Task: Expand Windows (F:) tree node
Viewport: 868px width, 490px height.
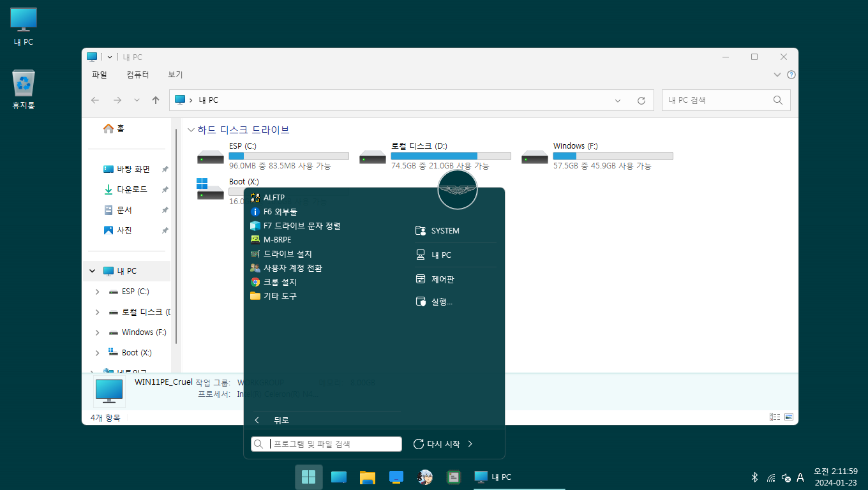Action: click(x=97, y=332)
